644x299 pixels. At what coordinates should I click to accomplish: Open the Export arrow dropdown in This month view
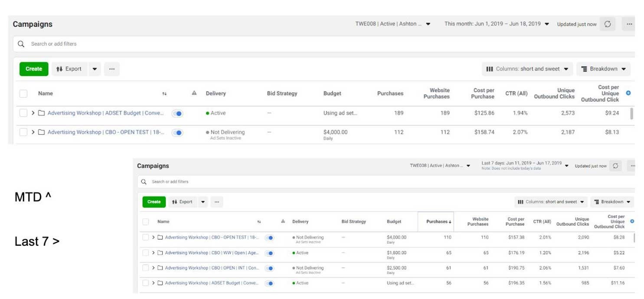tap(95, 69)
